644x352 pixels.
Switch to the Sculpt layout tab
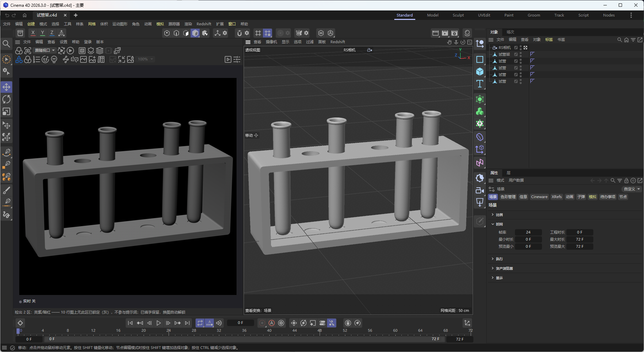458,15
